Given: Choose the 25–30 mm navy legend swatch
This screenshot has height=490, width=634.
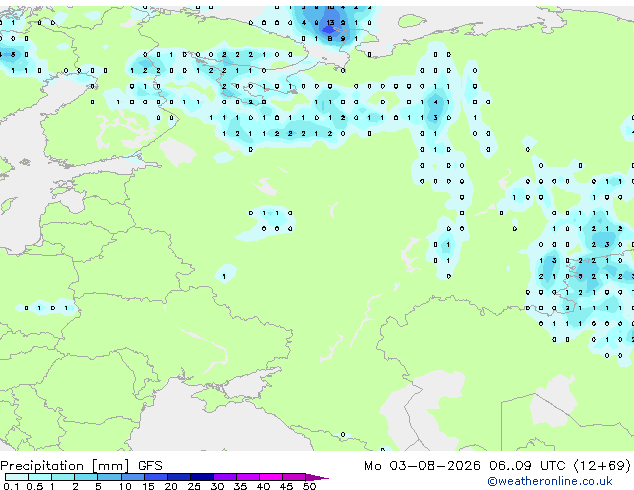Looking at the screenshot, I should (202, 477).
